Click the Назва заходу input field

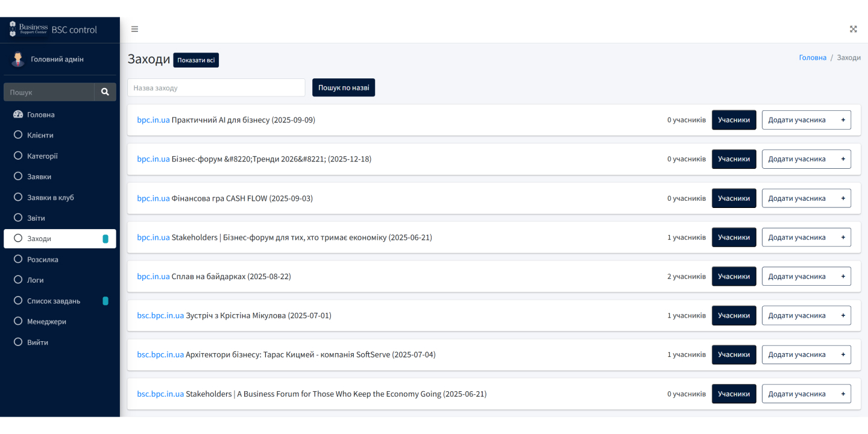[216, 88]
